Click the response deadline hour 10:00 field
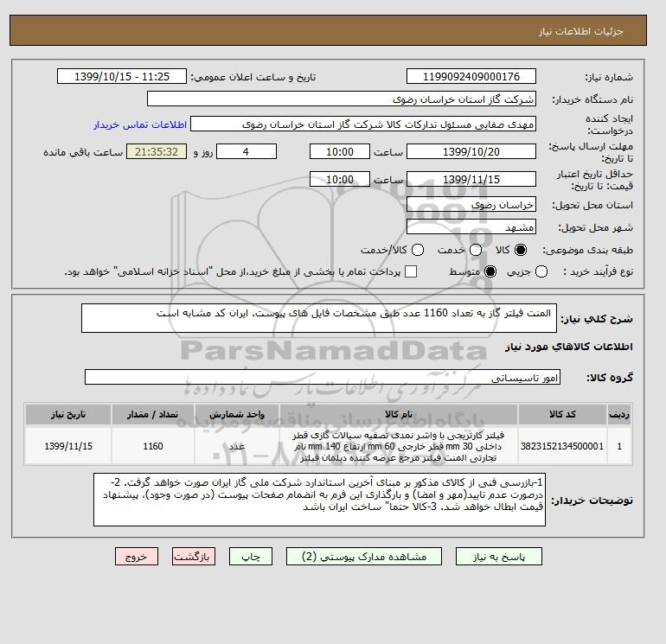The width and height of the screenshot is (666, 644). tap(339, 151)
